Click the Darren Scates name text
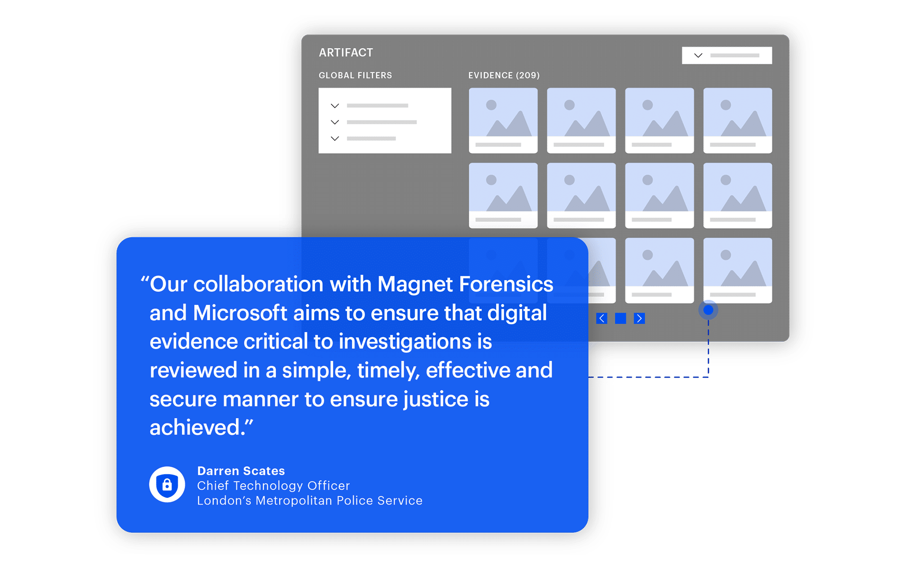The width and height of the screenshot is (924, 569). tap(241, 471)
